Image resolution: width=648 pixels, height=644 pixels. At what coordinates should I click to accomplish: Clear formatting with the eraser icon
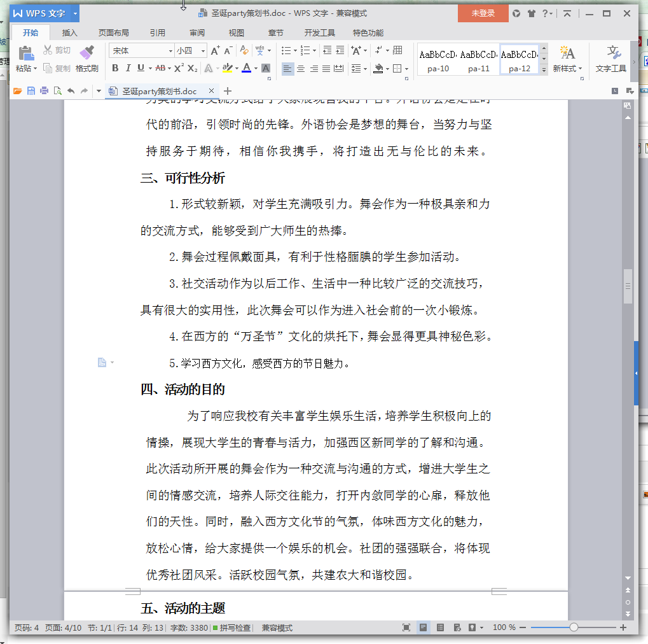244,50
